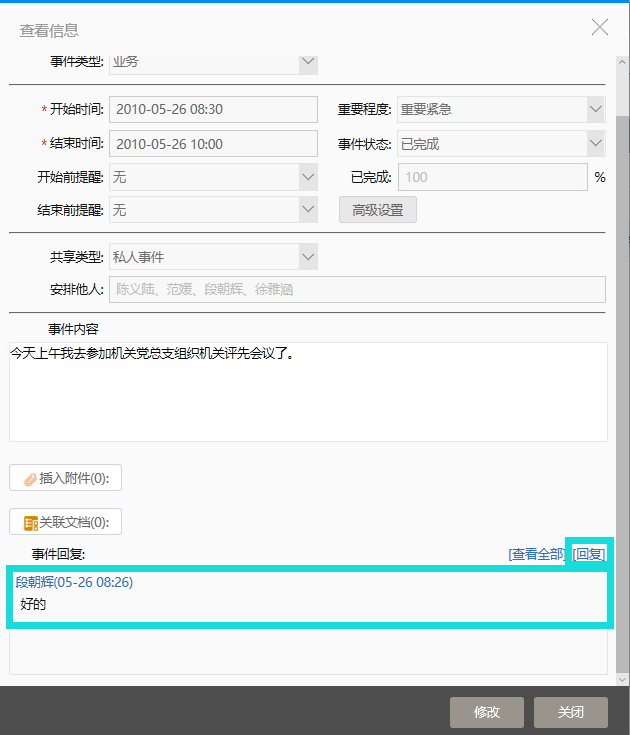The image size is (630, 735).
Task: Close the 查看信息 dialog with the X icon
Action: (600, 27)
